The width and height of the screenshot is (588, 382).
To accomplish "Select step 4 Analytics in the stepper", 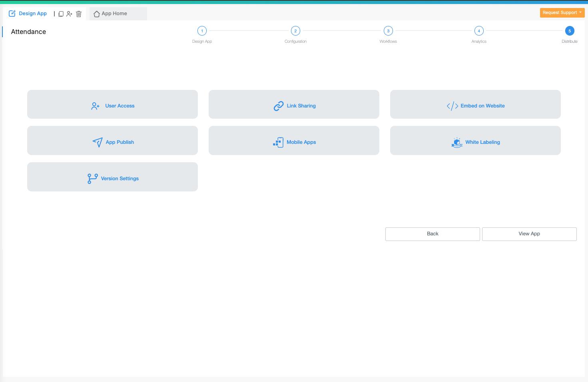I will pos(479,31).
